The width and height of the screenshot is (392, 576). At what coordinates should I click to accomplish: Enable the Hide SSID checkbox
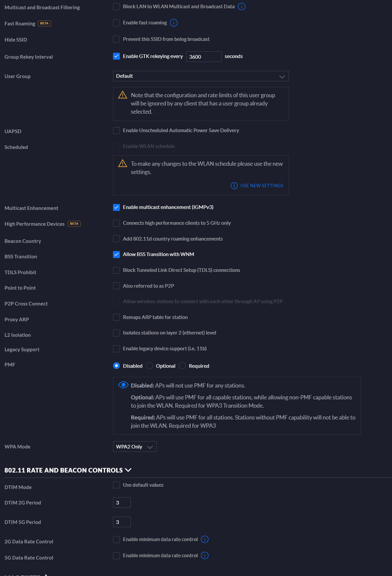click(116, 39)
